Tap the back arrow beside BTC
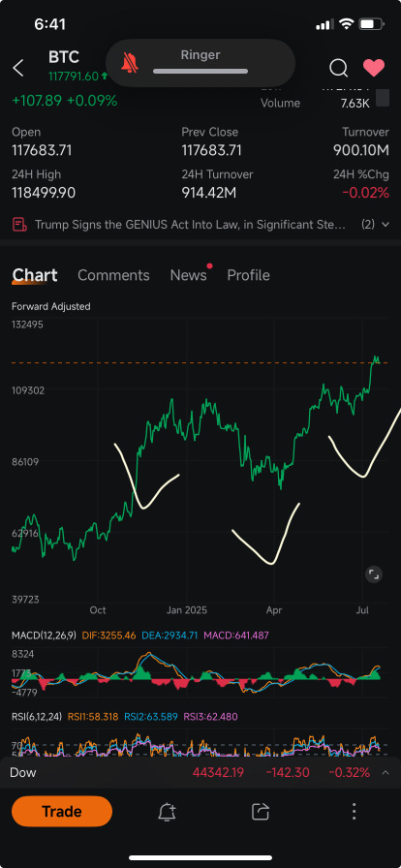This screenshot has width=401, height=868. pyautogui.click(x=18, y=68)
